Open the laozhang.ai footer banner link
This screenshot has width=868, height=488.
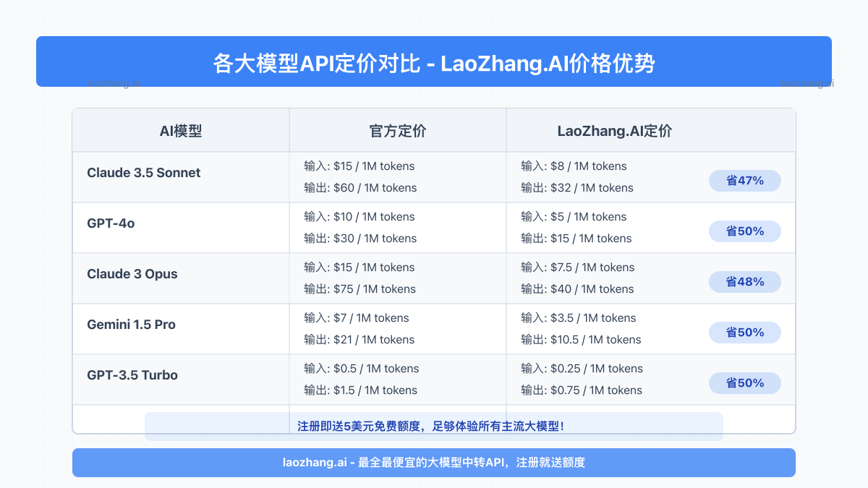434,463
